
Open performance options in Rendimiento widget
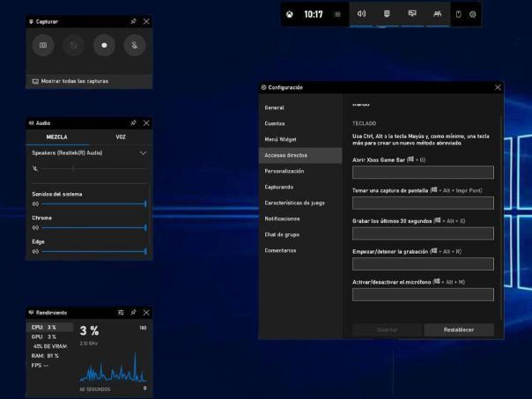pos(120,313)
